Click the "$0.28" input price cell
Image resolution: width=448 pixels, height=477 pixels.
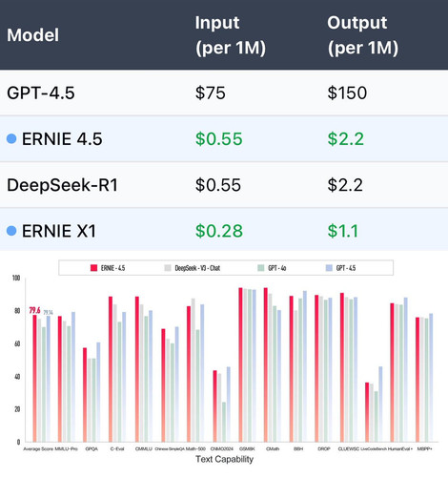(x=219, y=231)
